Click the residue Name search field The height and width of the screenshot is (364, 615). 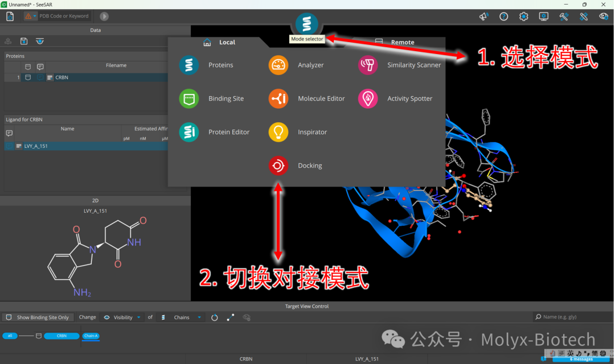pyautogui.click(x=573, y=317)
